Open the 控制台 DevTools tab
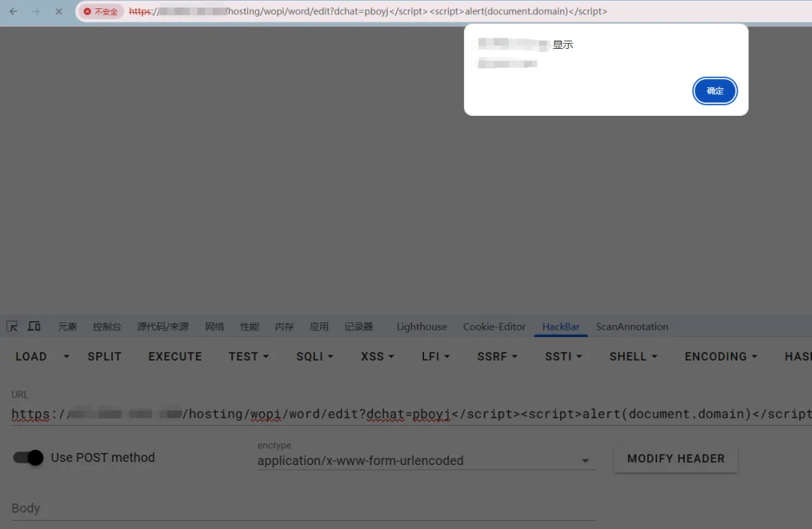The height and width of the screenshot is (529, 812). tap(107, 327)
